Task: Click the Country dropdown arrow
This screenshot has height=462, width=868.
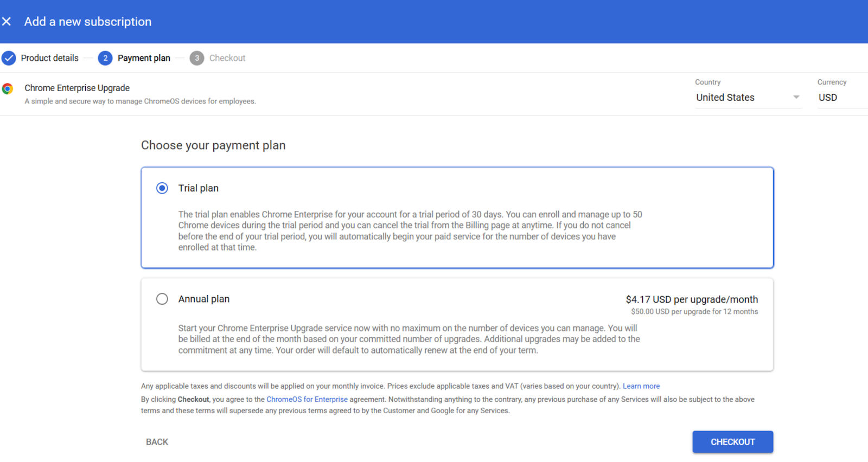Action: 796,98
